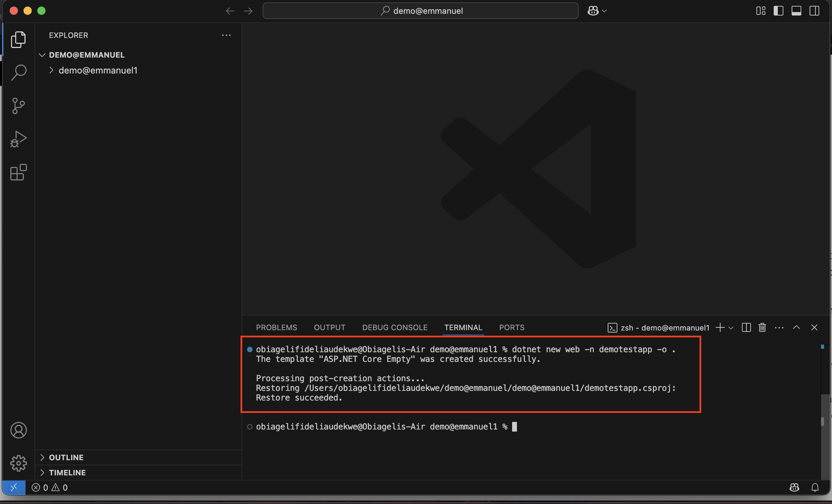Switch to the PROBLEMS tab

pyautogui.click(x=276, y=327)
